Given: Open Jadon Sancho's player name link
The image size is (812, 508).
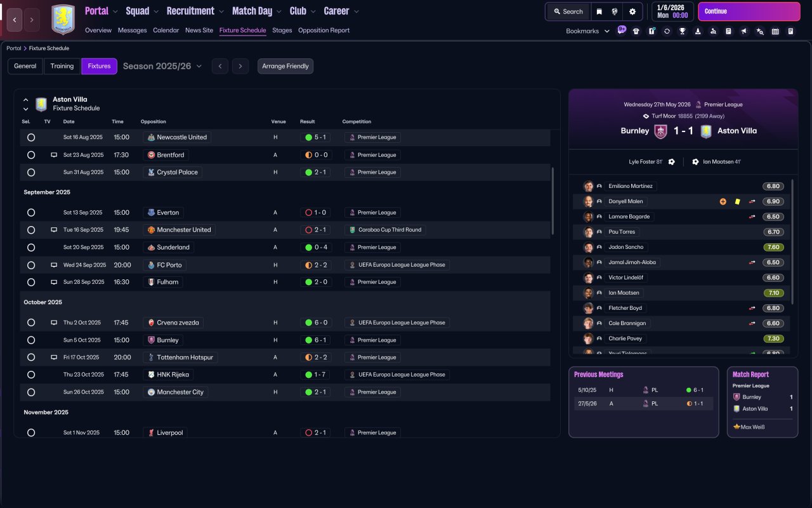Looking at the screenshot, I should (625, 247).
